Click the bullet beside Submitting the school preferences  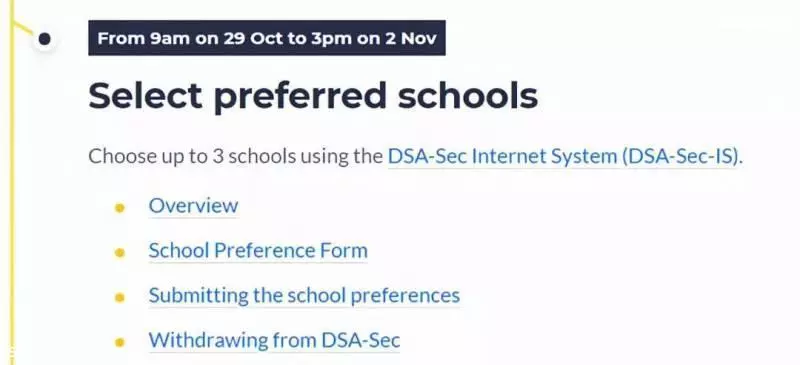119,298
